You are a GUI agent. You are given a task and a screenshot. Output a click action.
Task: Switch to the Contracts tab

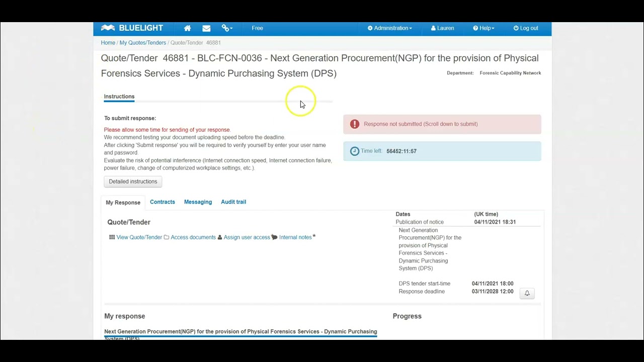163,202
